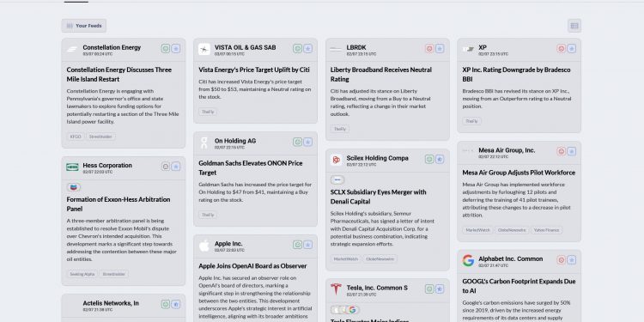The height and width of the screenshot is (322, 644).
Task: Click StreetInsider tag on Hess Corporation card
Action: pos(113,274)
